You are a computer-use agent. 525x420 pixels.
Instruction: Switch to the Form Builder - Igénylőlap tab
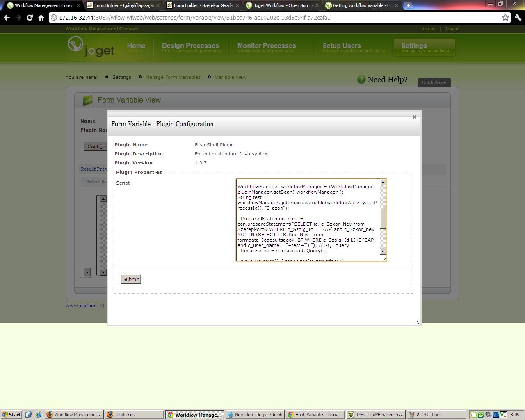click(x=122, y=5)
